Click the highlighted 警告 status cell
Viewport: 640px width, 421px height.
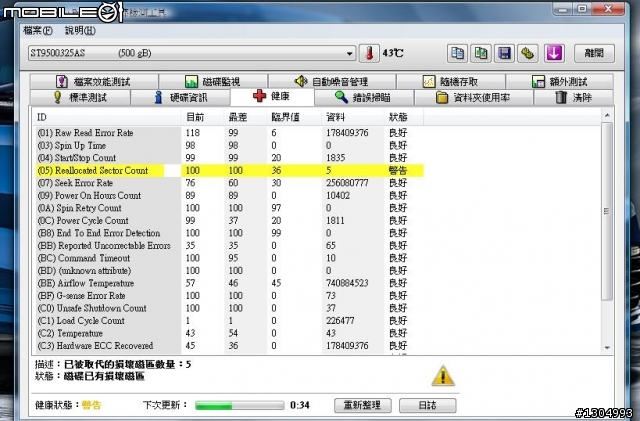coord(398,171)
